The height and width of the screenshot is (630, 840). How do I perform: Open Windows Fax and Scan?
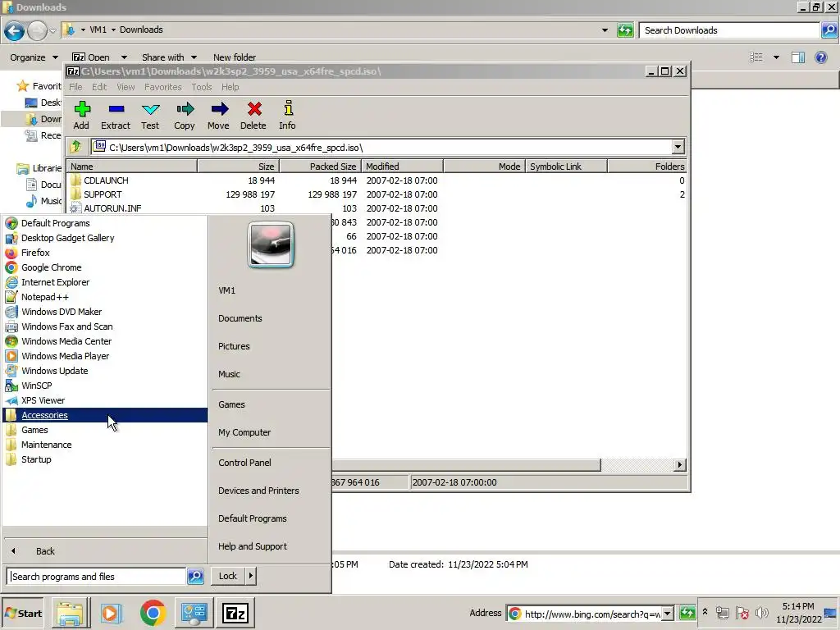[67, 326]
